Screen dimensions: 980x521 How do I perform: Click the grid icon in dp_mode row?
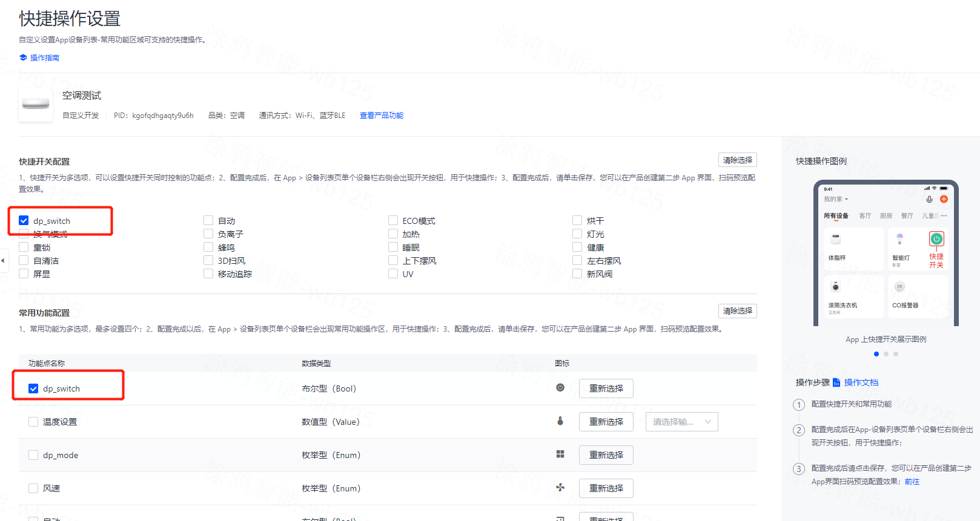560,454
